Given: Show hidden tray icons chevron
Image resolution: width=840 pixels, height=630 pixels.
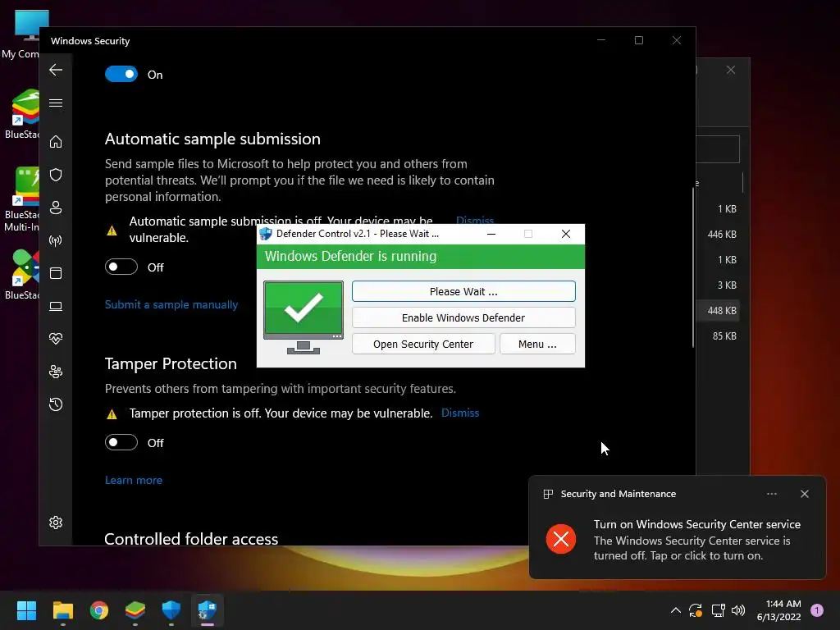Looking at the screenshot, I should (676, 610).
